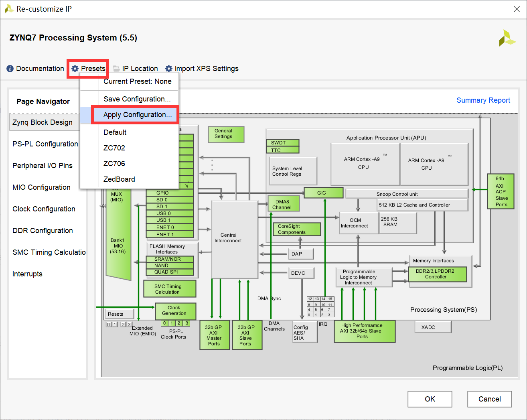Open the Presets dropdown label
The width and height of the screenshot is (527, 420).
[x=93, y=69]
